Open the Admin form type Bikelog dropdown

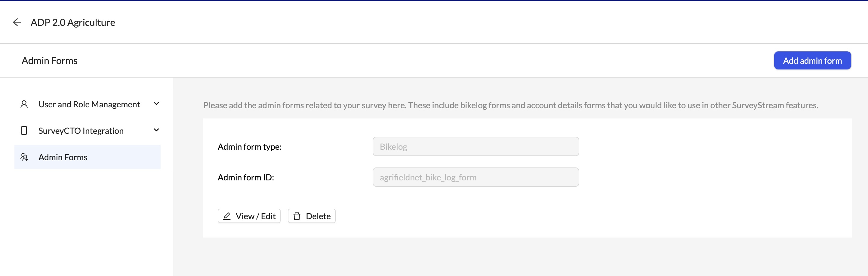(x=476, y=147)
